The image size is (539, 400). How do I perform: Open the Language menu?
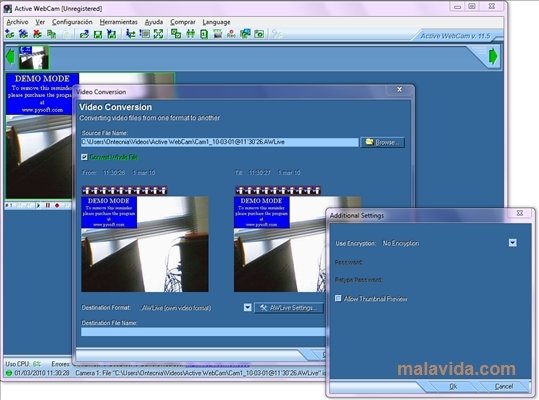pyautogui.click(x=216, y=22)
